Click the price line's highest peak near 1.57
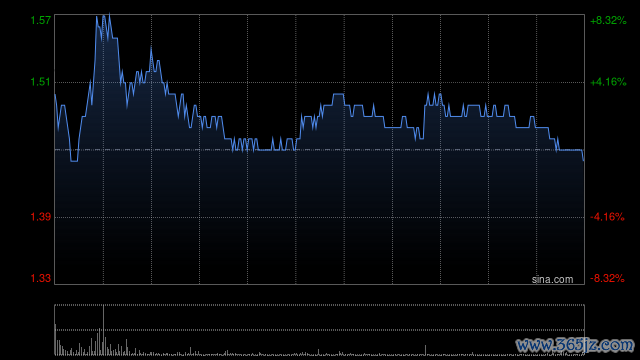This screenshot has width=640, height=360. (x=109, y=15)
